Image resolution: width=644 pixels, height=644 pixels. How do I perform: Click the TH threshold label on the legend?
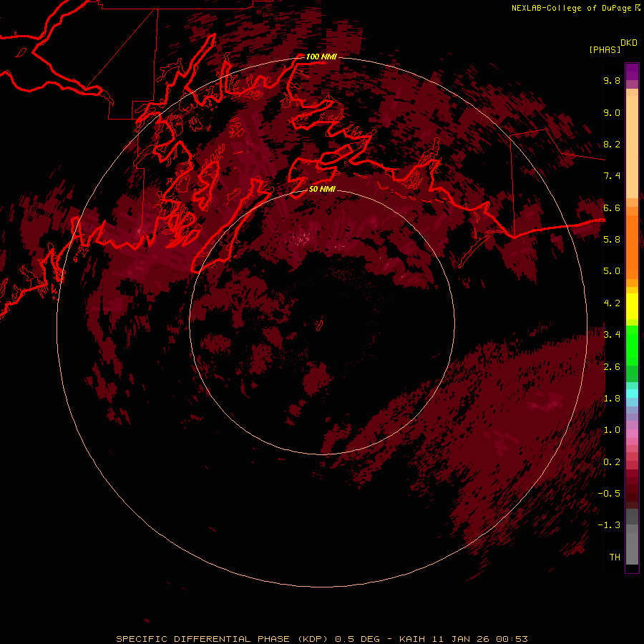pos(615,557)
